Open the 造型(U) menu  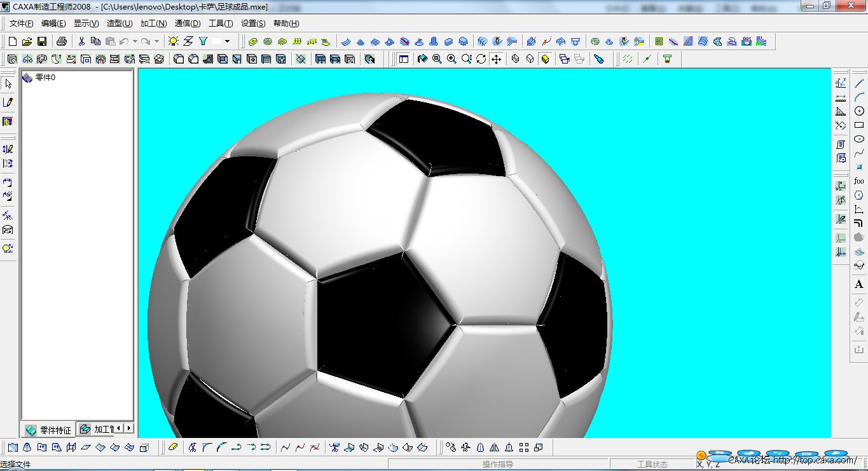coord(120,24)
